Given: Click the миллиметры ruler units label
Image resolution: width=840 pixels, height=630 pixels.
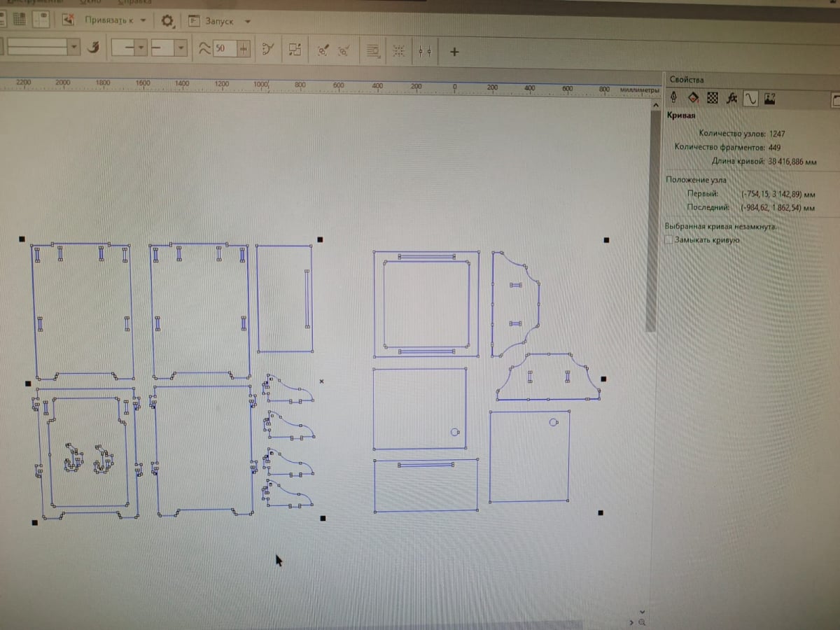Looking at the screenshot, I should tap(639, 90).
